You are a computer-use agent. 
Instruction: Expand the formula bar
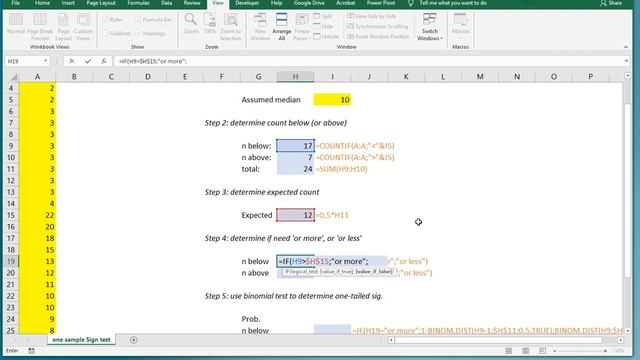point(627,61)
